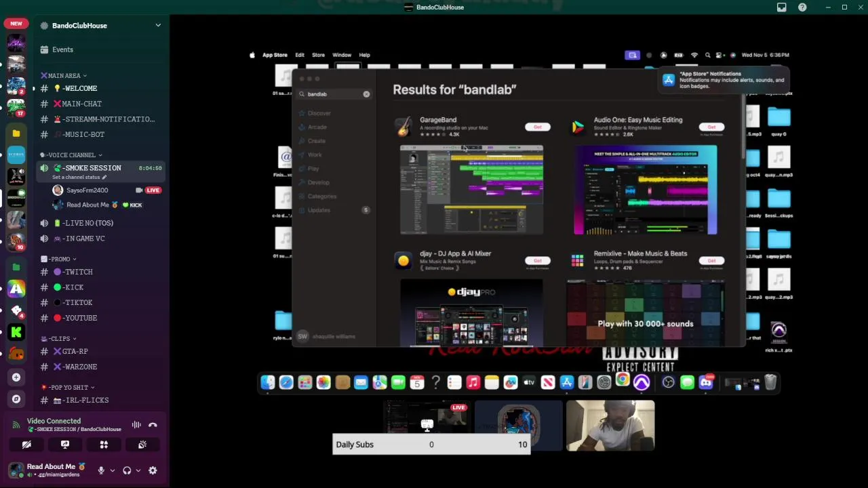Edit channel status with the pencil icon

coord(104,178)
